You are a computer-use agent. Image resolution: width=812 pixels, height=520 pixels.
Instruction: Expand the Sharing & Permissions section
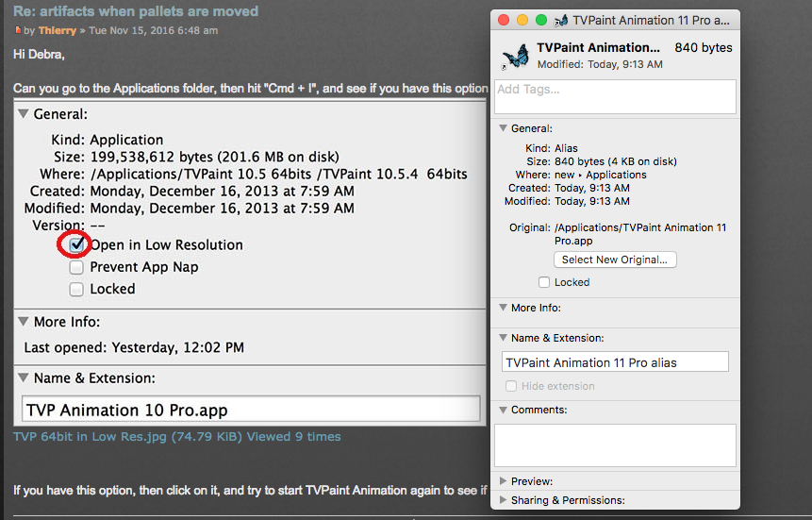(503, 500)
